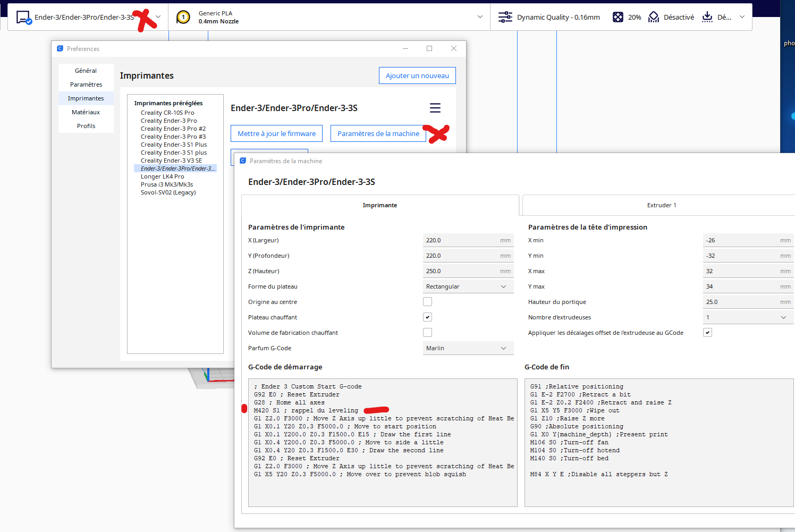Maximize the Preferences window

pos(429,48)
